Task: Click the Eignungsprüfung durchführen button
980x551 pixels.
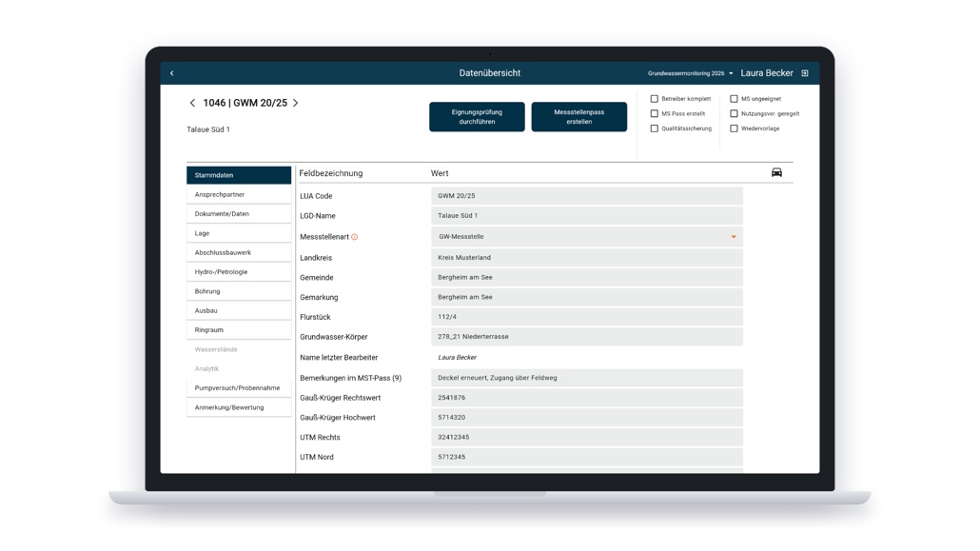Action: point(477,117)
